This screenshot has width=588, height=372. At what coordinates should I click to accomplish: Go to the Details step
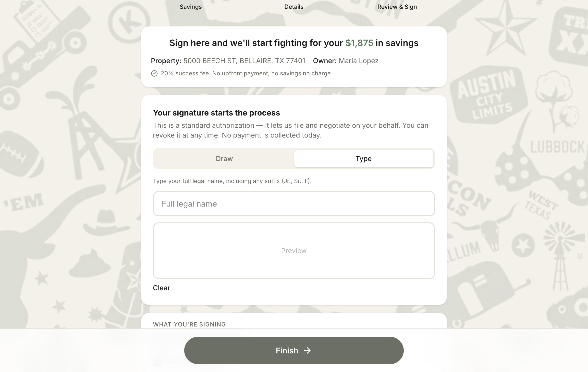pyautogui.click(x=294, y=7)
